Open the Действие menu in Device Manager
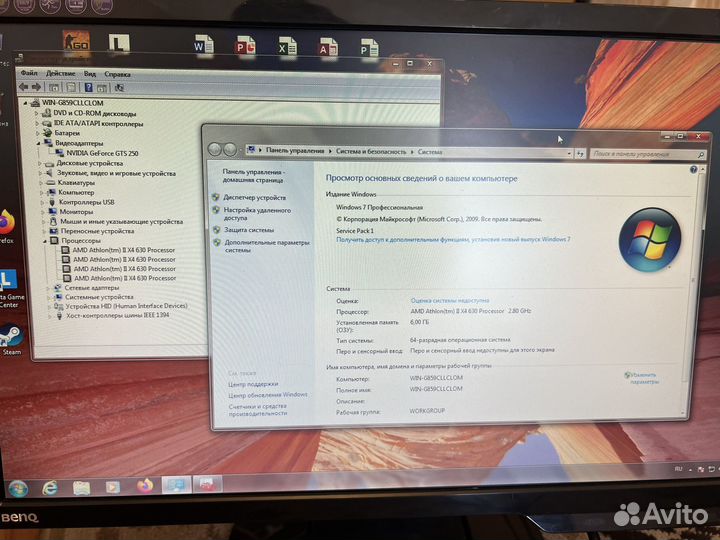Image resolution: width=720 pixels, height=540 pixels. point(61,73)
